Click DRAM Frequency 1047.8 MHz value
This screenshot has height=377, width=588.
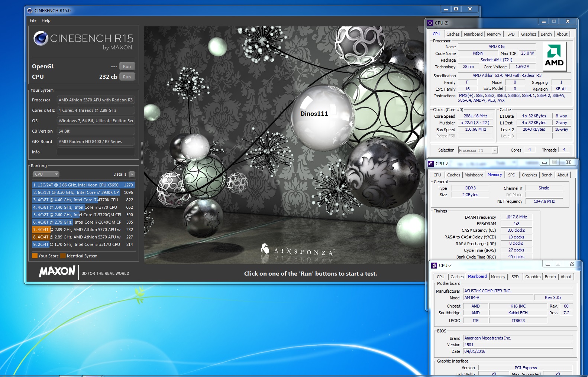[x=516, y=217]
